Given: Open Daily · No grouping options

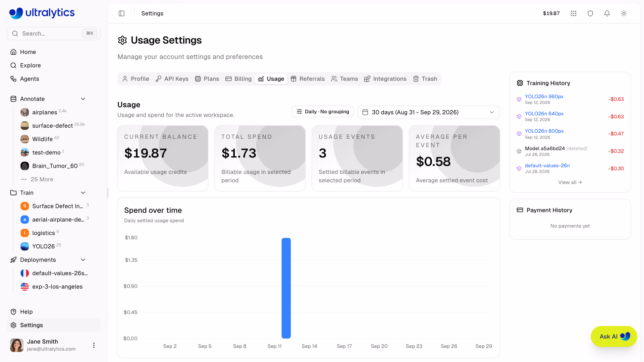Looking at the screenshot, I should (x=323, y=112).
